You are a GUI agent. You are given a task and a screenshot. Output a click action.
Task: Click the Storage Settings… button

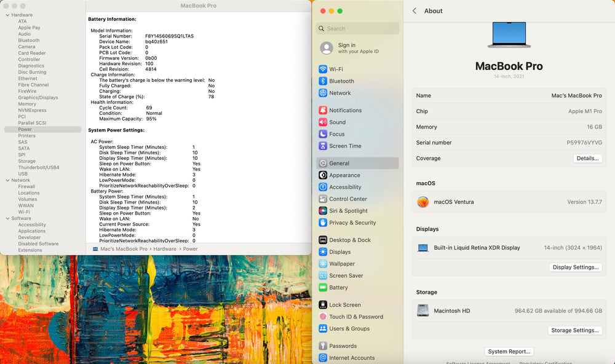[574, 330]
